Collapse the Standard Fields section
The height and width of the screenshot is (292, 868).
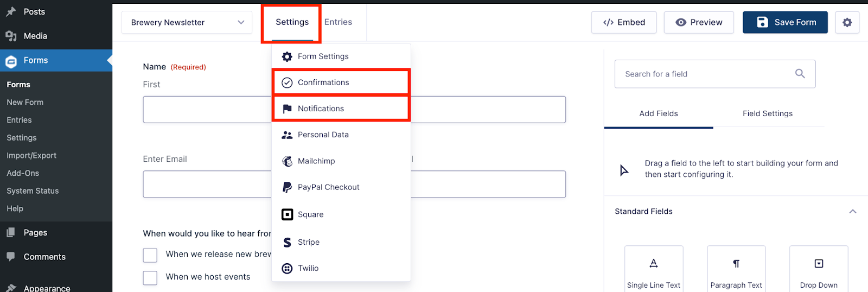coord(852,212)
